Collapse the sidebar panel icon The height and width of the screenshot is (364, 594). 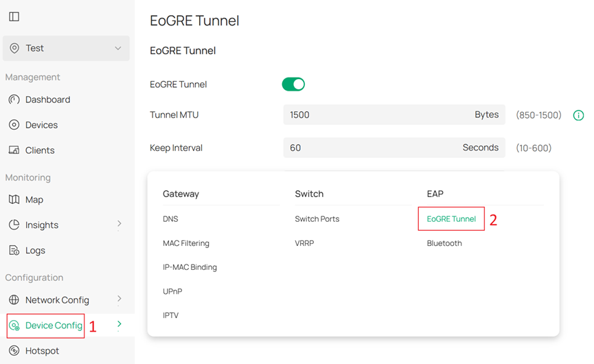pos(14,16)
